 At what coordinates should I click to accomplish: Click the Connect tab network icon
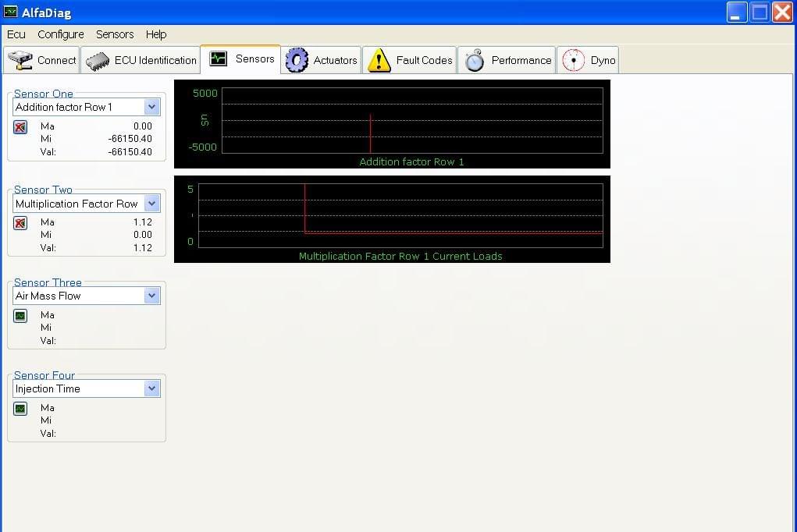20,60
